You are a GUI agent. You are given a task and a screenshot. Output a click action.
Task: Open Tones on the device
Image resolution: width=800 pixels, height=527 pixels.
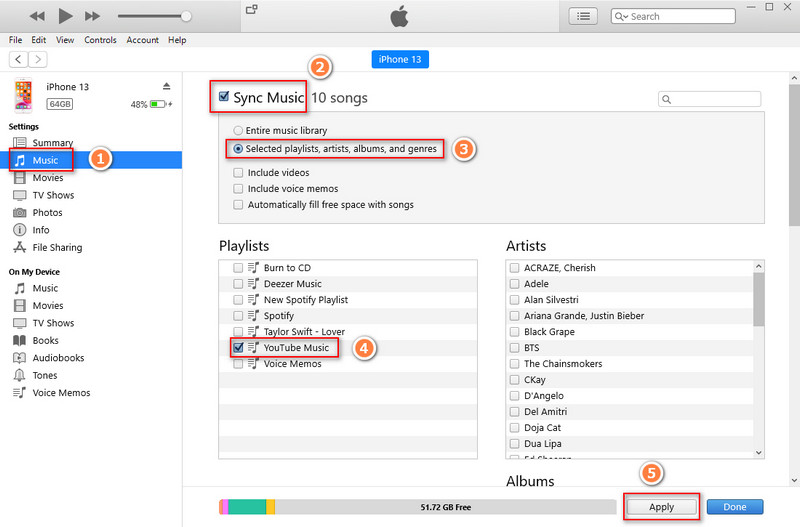45,375
